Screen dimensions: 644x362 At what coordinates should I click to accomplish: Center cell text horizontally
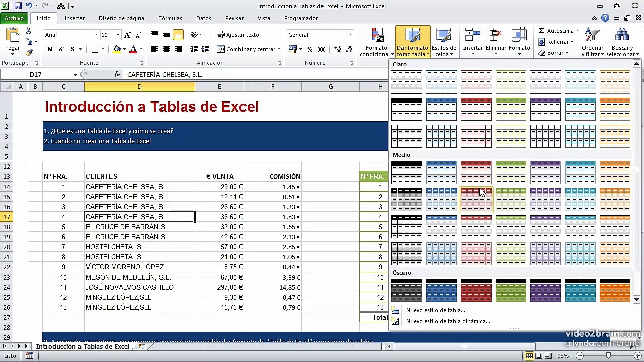[167, 49]
